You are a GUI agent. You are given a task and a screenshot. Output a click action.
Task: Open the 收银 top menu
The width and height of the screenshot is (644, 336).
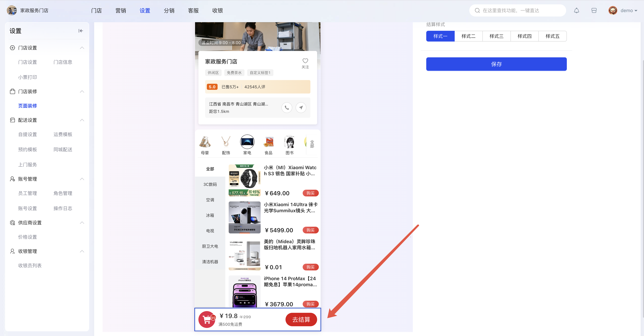pyautogui.click(x=217, y=10)
